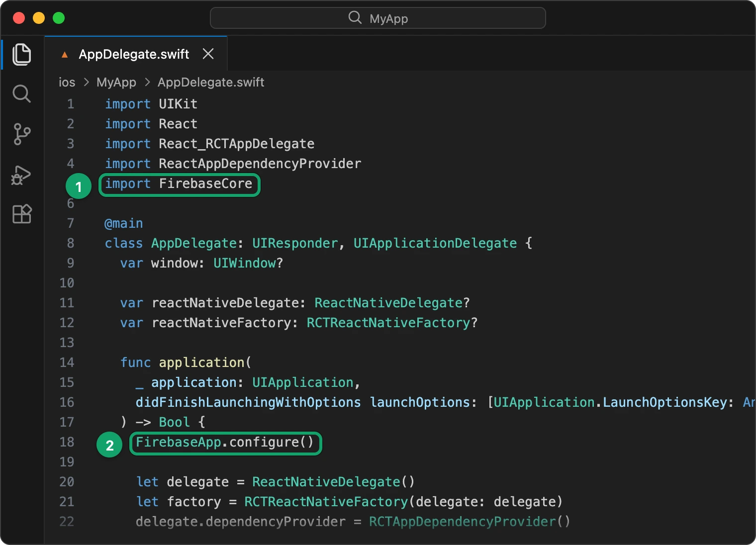This screenshot has height=545, width=756.
Task: Click 'UIApplicationDelegate' on line 8
Action: [435, 243]
